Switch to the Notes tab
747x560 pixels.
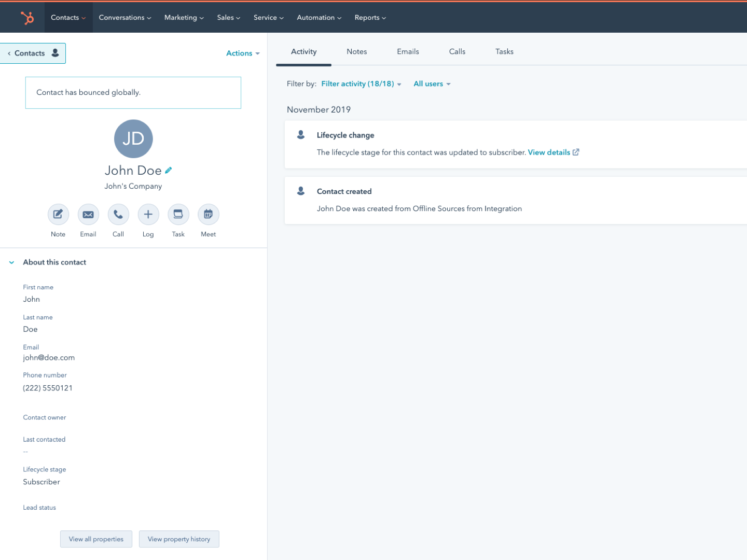[x=357, y=52]
